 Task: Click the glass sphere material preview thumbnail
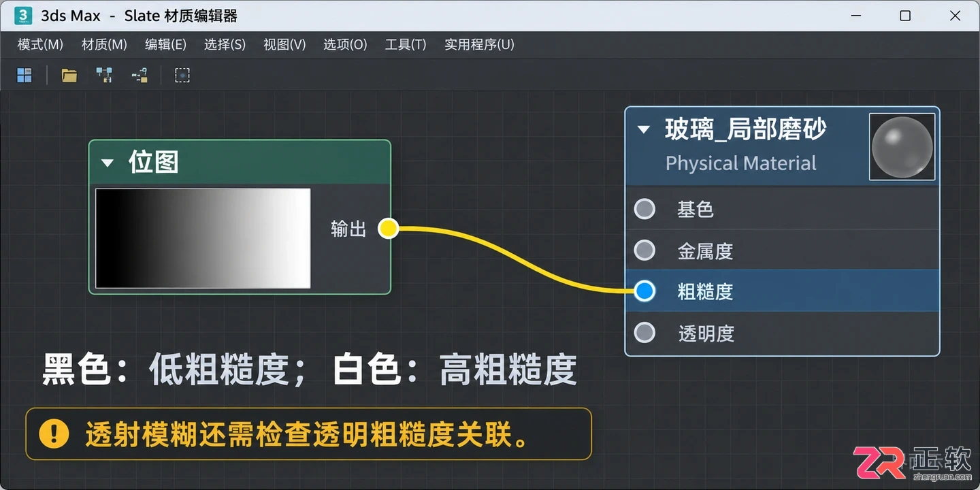902,147
